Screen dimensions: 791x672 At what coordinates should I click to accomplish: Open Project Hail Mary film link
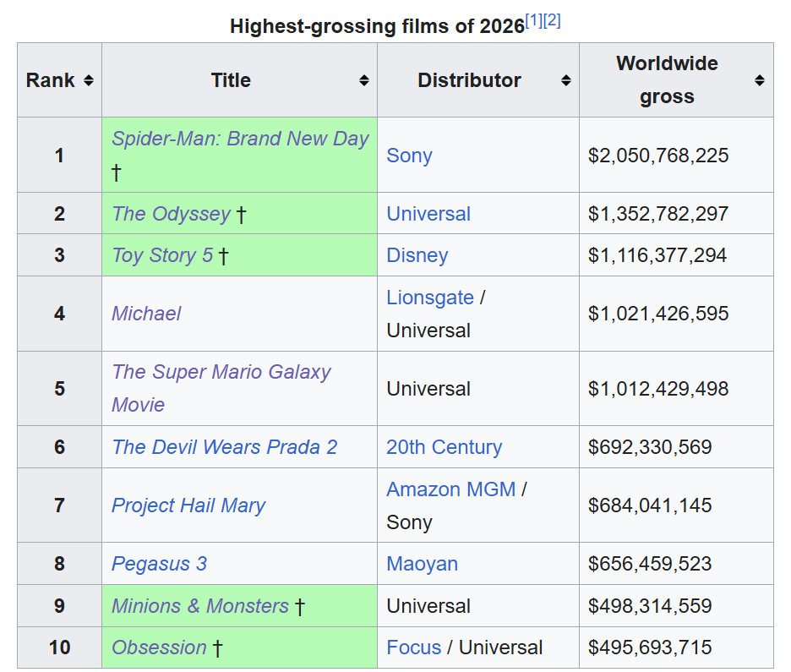[x=188, y=505]
